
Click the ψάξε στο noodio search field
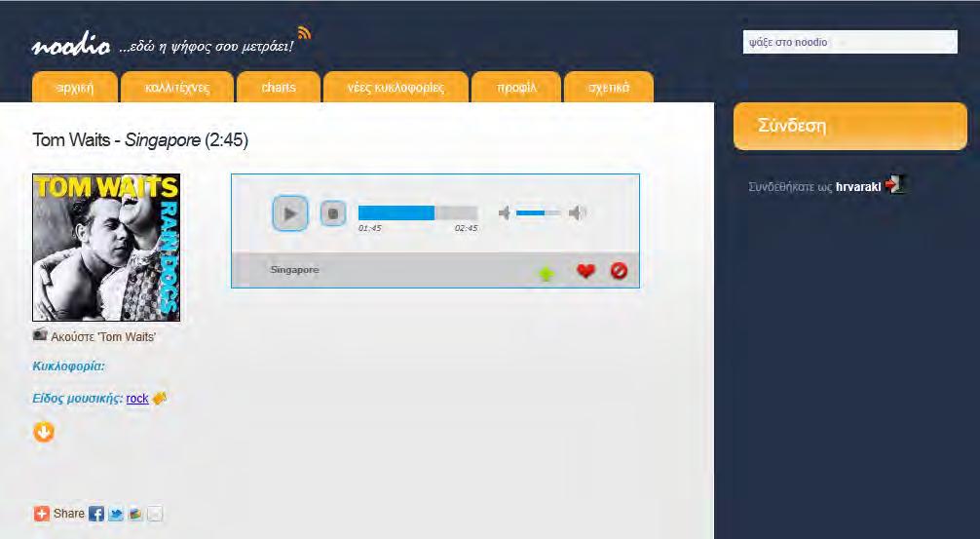click(x=850, y=42)
